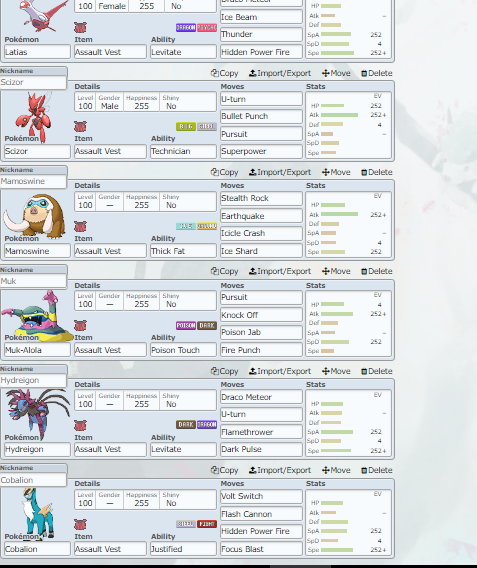477x568 pixels.
Task: Click Import/Export above Scizor
Action: point(280,73)
